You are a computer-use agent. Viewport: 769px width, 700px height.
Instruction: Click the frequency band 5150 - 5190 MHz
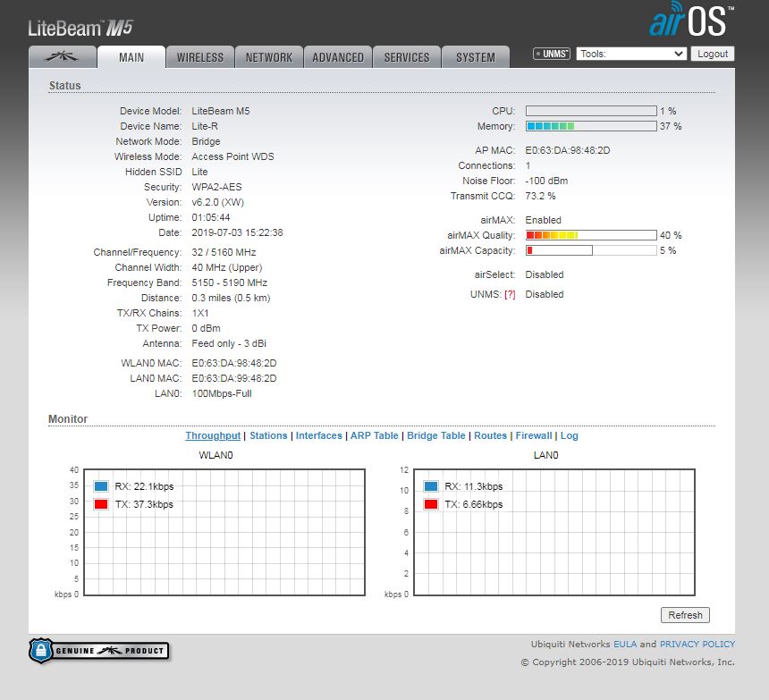230,283
